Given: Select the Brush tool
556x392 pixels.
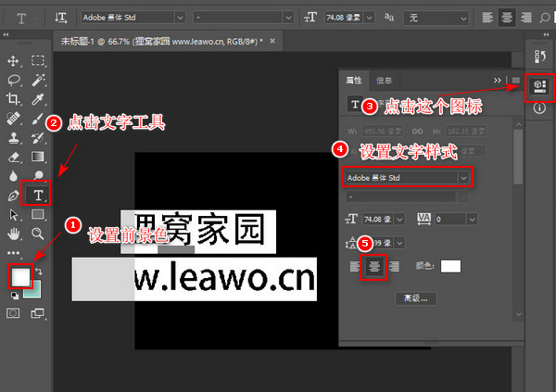Looking at the screenshot, I should point(38,119).
